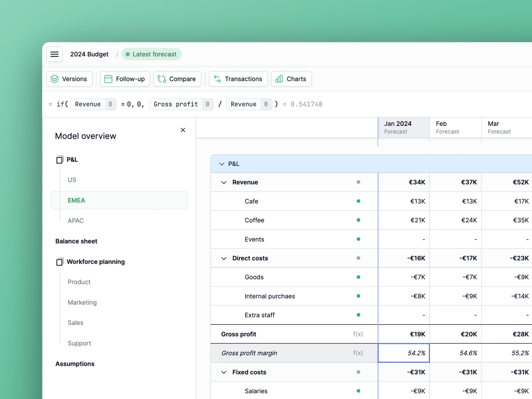
Task: Collapse the Revenue row group
Action: point(224,183)
